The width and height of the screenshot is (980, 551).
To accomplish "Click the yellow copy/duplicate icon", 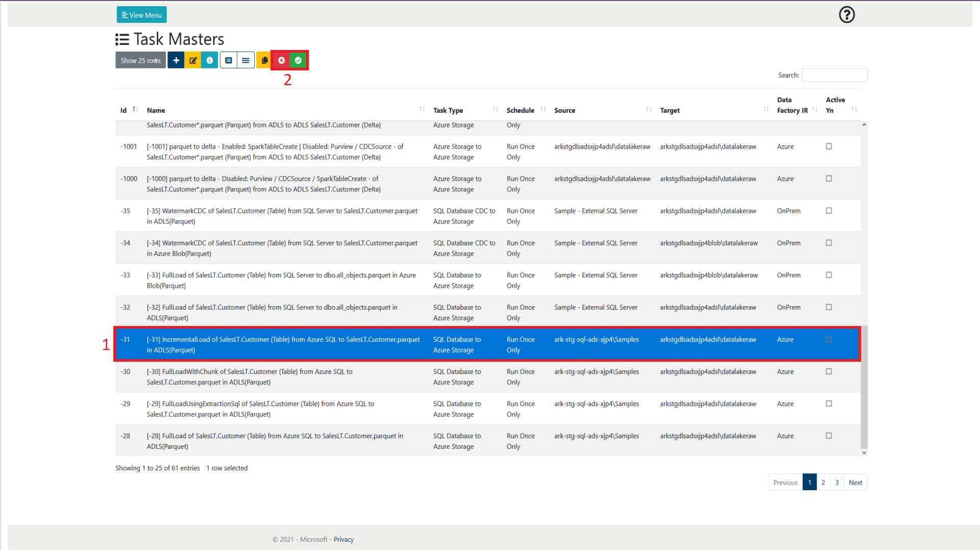I will 264,60.
